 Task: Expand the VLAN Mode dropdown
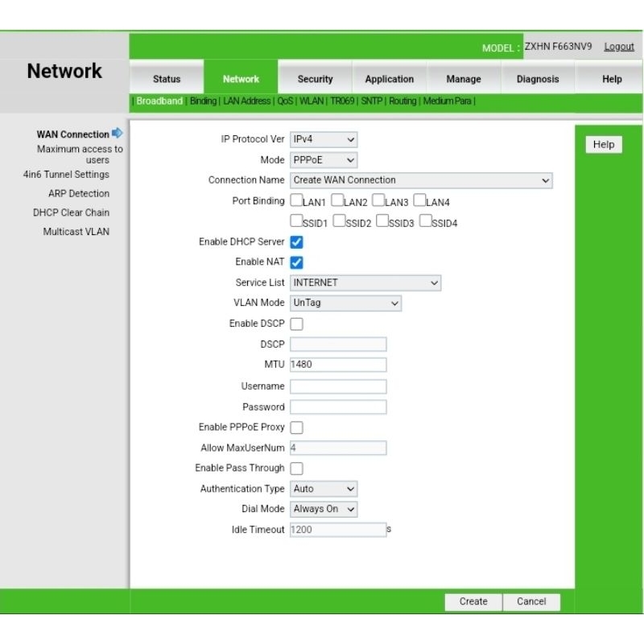[x=345, y=303]
